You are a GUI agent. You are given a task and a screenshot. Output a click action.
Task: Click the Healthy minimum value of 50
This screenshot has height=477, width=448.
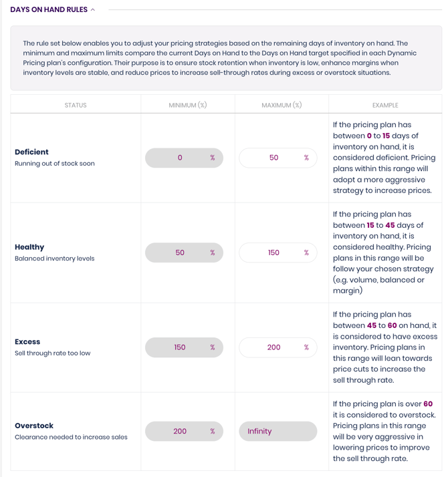pos(179,253)
